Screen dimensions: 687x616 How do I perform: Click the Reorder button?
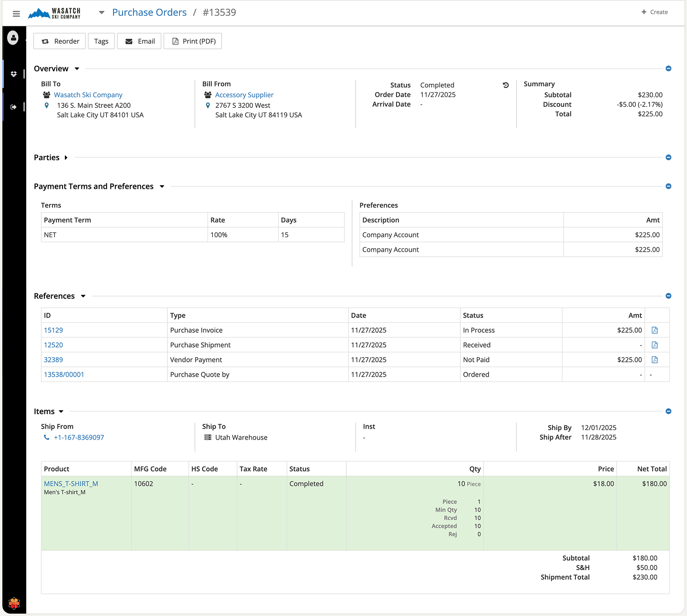(x=60, y=41)
